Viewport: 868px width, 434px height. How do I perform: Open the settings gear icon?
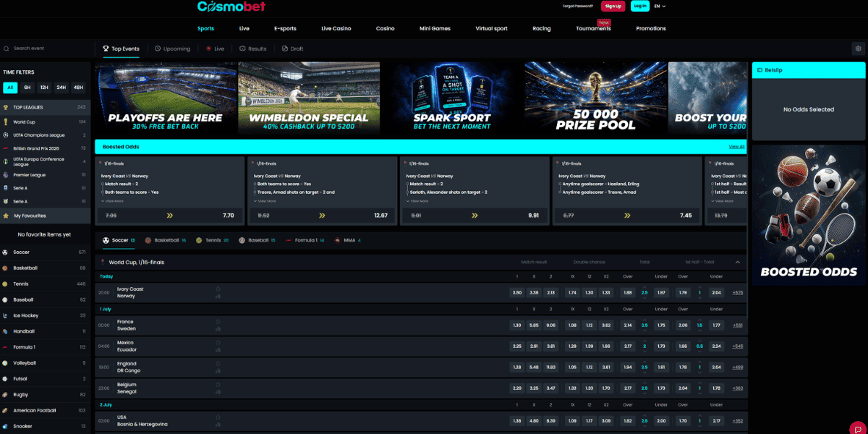click(x=858, y=48)
